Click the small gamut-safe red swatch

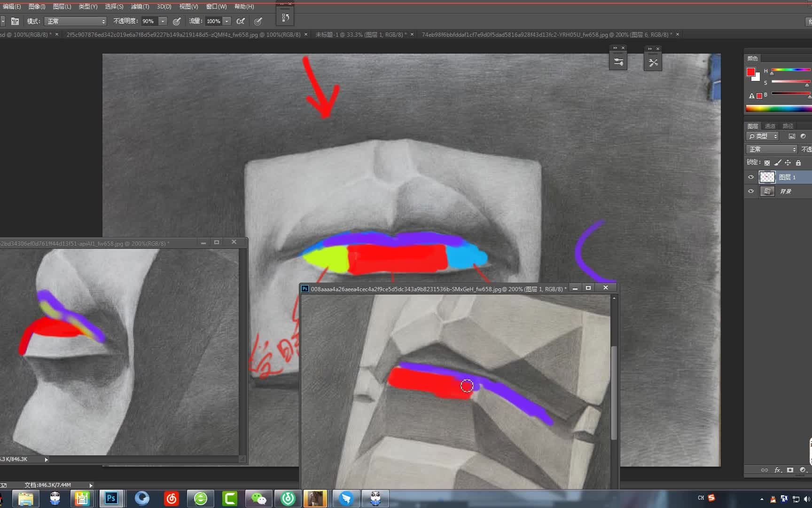coord(759,96)
